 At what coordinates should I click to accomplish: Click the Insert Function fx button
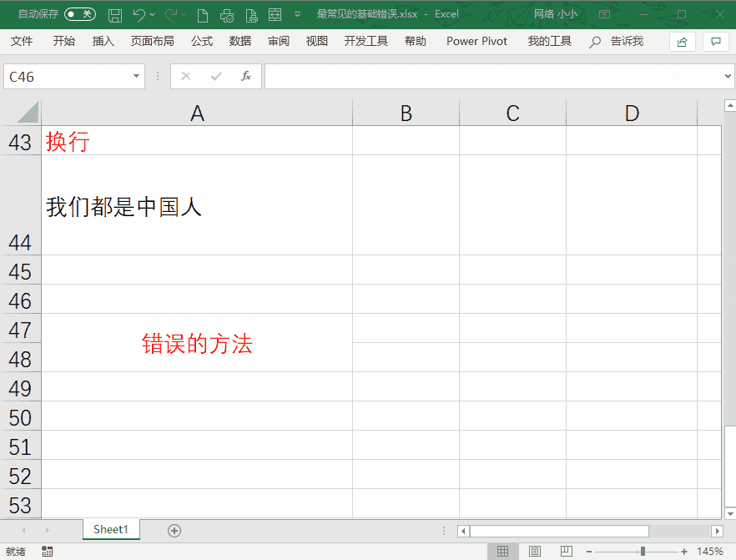(x=246, y=76)
